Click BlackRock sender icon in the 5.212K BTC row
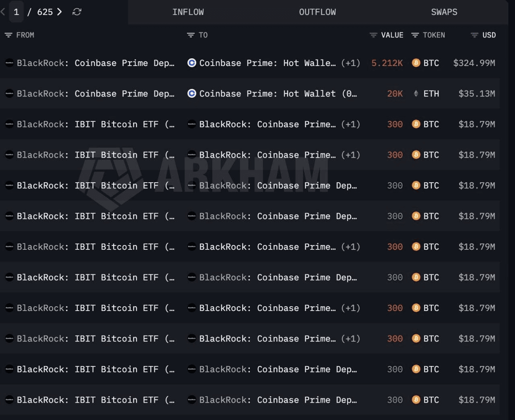 pyautogui.click(x=9, y=63)
